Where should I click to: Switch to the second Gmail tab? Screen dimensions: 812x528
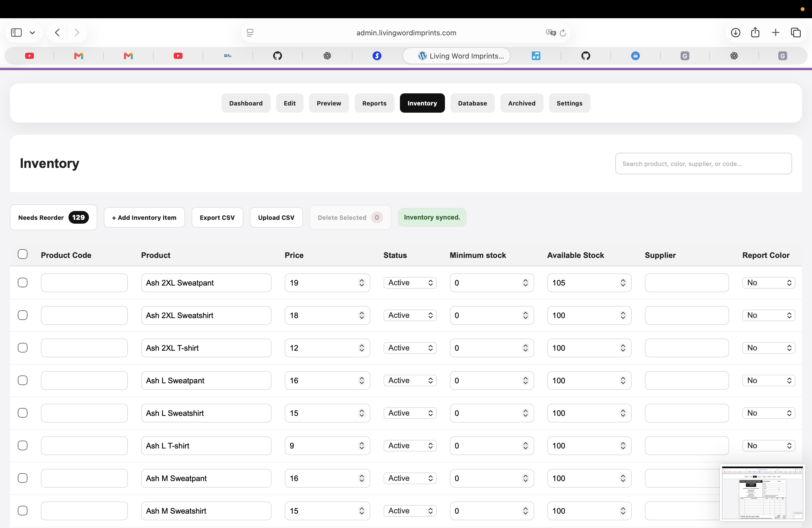[128, 56]
